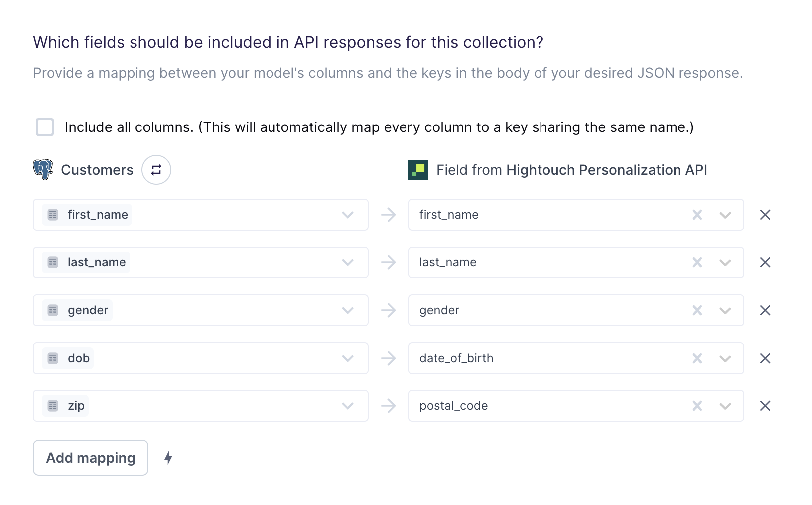Click the column icon beside gender
Image resolution: width=812 pixels, height=505 pixels.
[53, 310]
